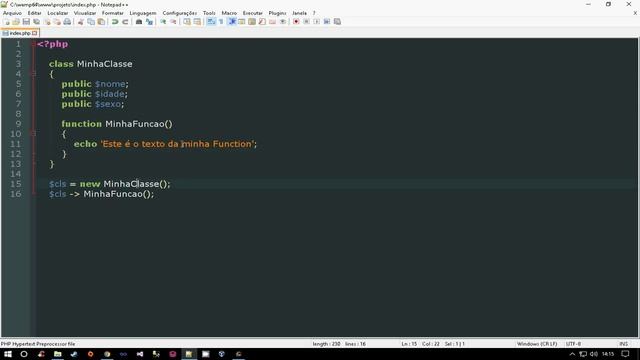Save the recorded macro icon
640x360 pixels.
coord(337,22)
